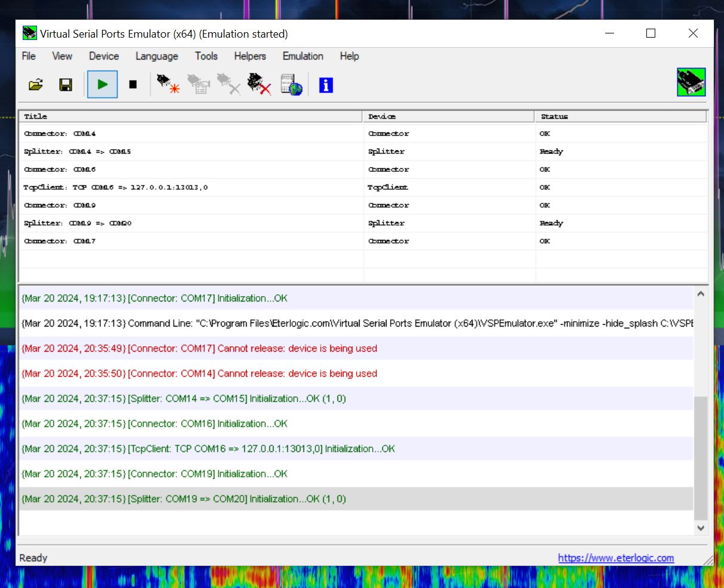Image resolution: width=724 pixels, height=588 pixels.
Task: Open the File menu
Action: point(29,56)
